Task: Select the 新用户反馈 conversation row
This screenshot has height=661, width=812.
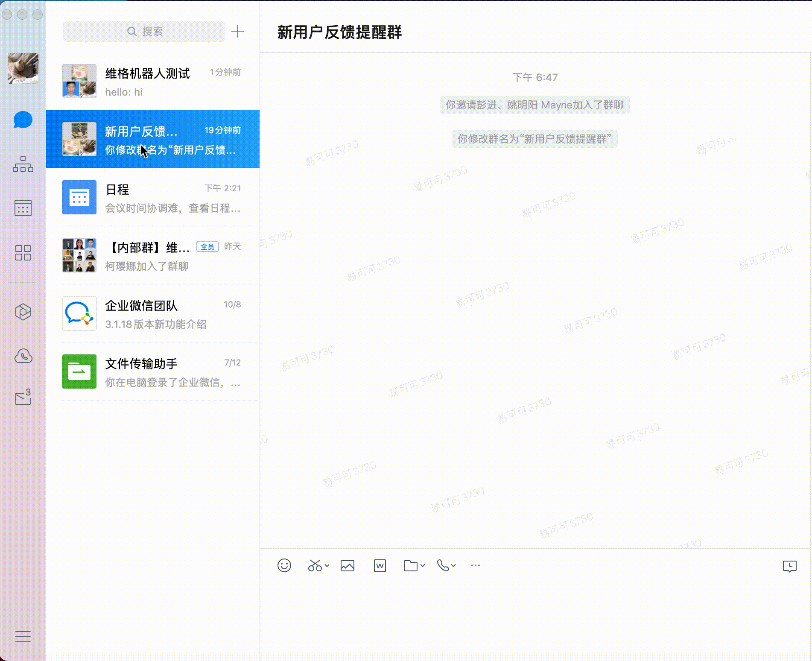Action: [153, 139]
